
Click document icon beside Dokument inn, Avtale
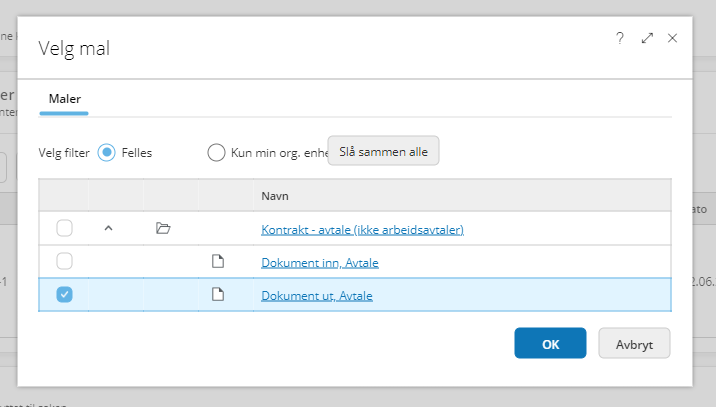click(218, 261)
